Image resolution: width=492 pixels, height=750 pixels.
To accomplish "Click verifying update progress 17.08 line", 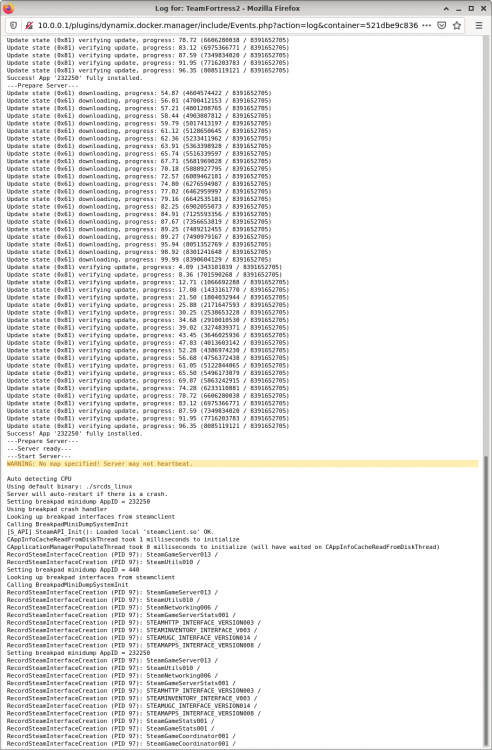I will [x=148, y=290].
